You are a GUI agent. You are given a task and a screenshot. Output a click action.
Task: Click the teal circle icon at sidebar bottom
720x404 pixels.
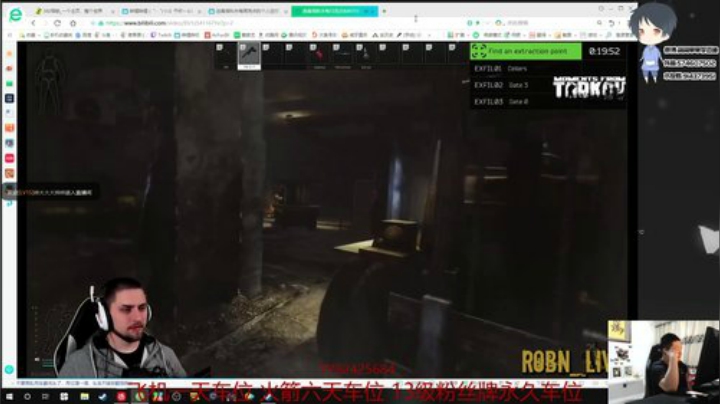tap(9, 370)
